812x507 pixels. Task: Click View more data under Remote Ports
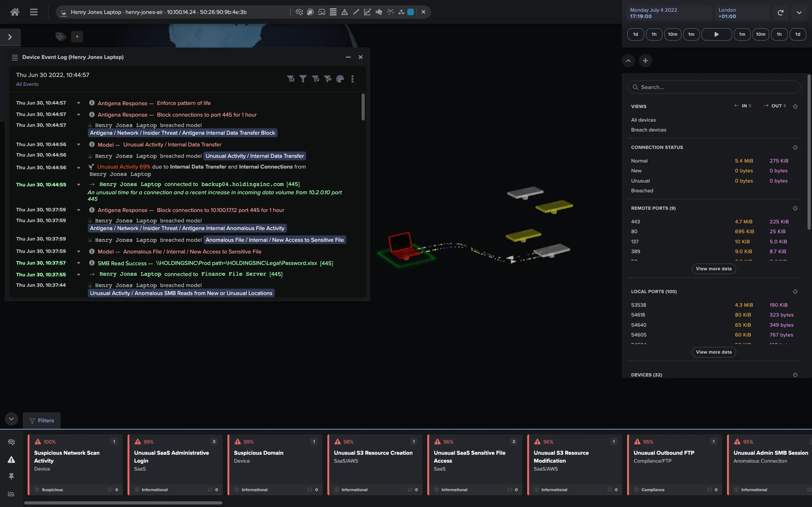[714, 269]
